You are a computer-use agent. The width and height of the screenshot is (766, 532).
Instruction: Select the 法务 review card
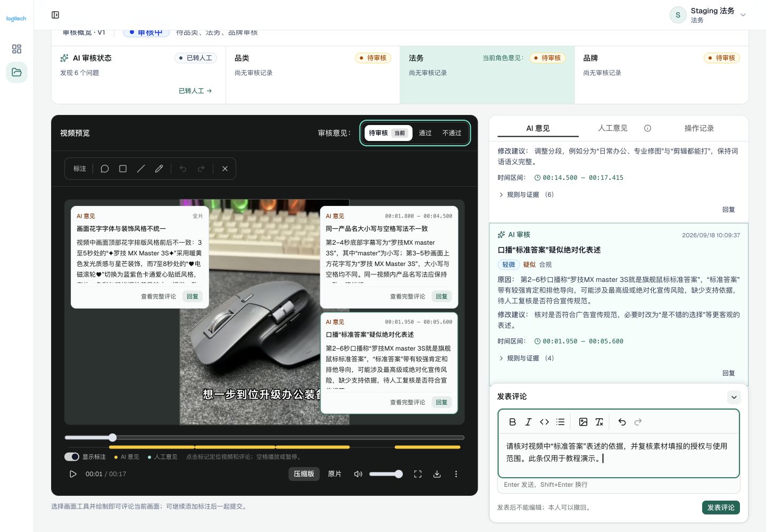tap(487, 74)
